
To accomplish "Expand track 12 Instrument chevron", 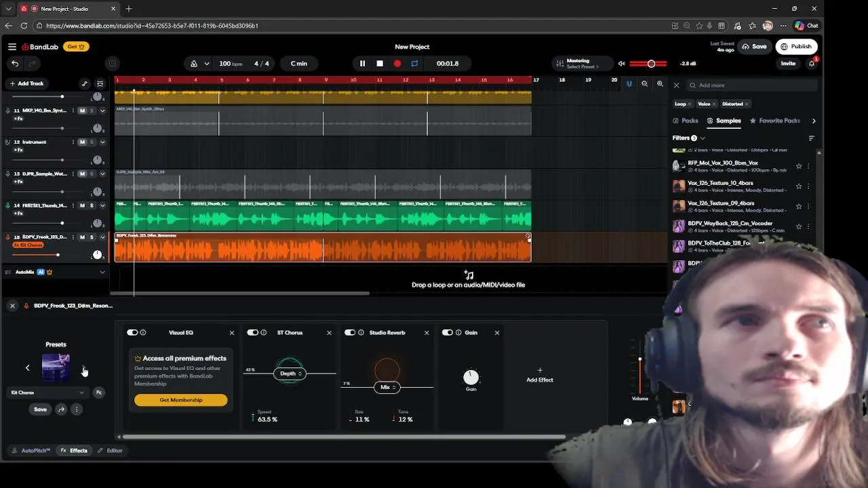I will tap(102, 142).
